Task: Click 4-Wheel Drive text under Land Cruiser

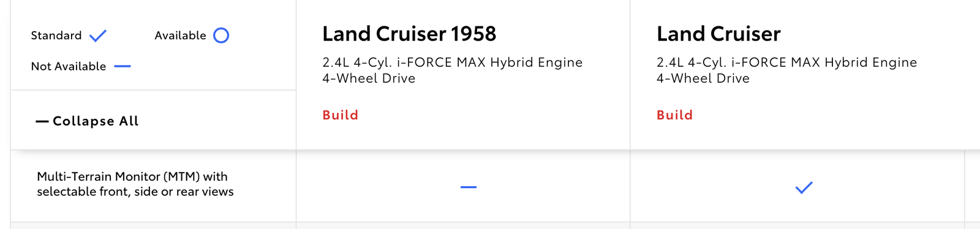Action: coord(703,78)
